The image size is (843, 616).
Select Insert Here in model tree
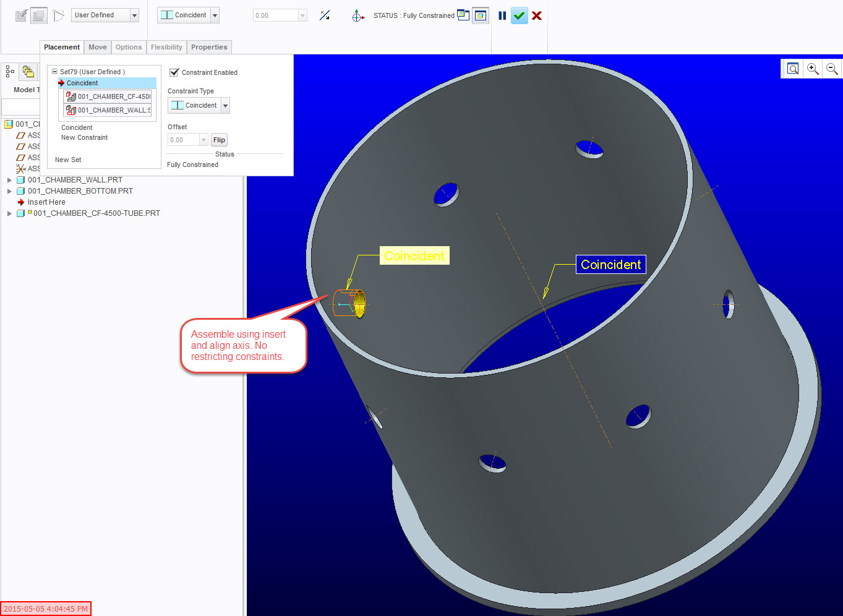click(x=46, y=202)
